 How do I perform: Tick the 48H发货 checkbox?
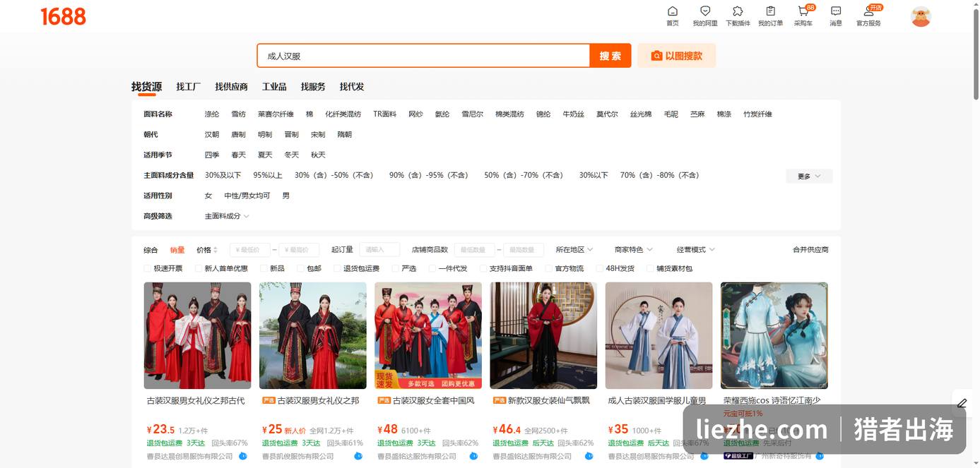pyautogui.click(x=599, y=268)
